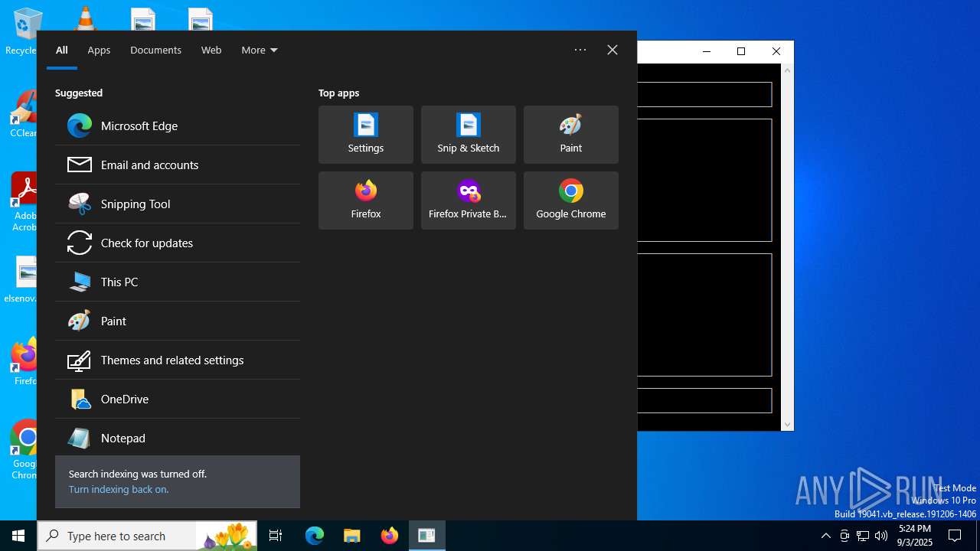The image size is (980, 551).
Task: Open Email and accounts suggestion
Action: click(177, 165)
